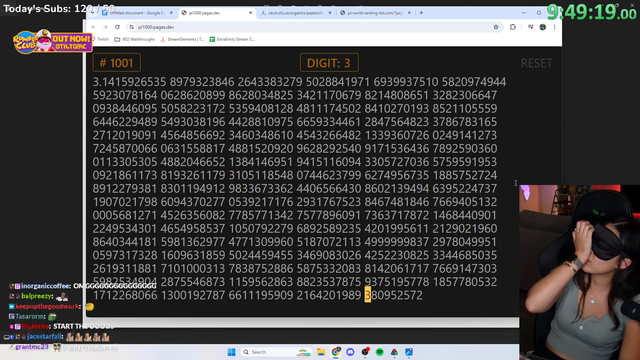
Task: Click the digit group 4999999837
Action: pyautogui.click(x=397, y=242)
